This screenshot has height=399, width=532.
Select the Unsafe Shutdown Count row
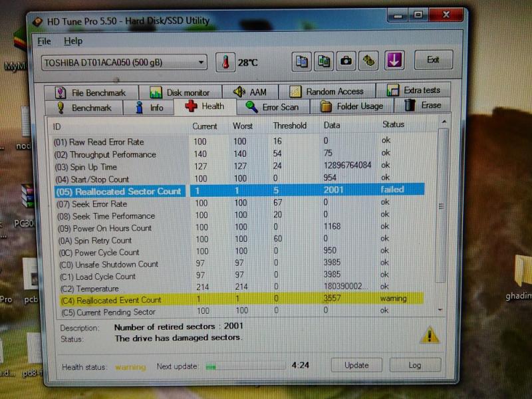[x=241, y=263]
